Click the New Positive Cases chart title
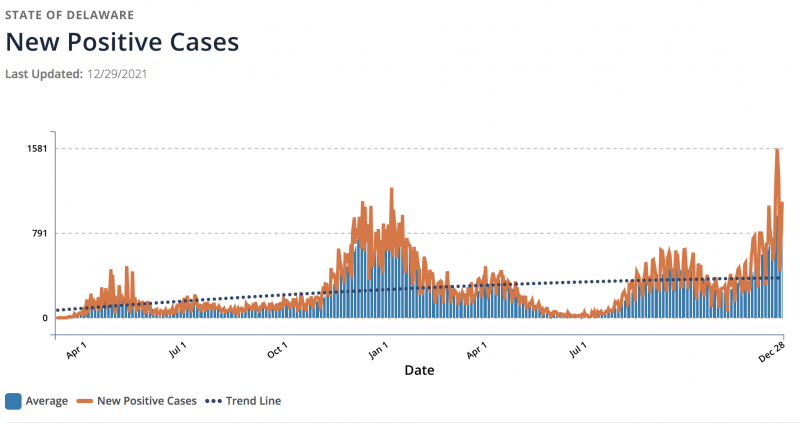800x423 pixels. (122, 42)
